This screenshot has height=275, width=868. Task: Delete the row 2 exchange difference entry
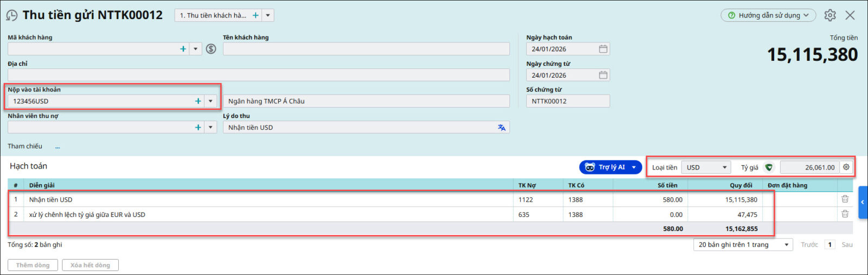[x=845, y=214]
